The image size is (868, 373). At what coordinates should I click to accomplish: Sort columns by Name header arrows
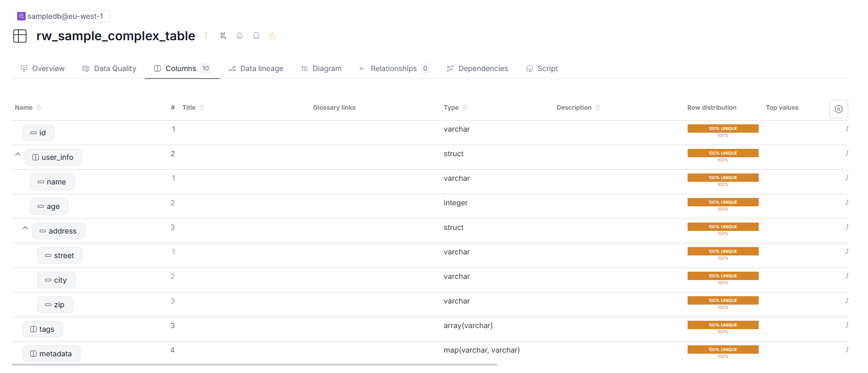[x=39, y=108]
